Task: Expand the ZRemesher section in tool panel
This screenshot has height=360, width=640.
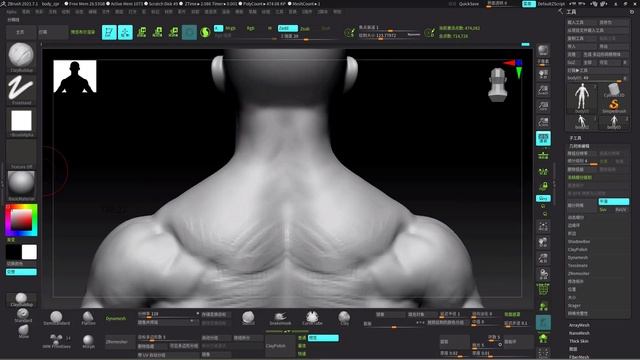Action: coord(578,273)
